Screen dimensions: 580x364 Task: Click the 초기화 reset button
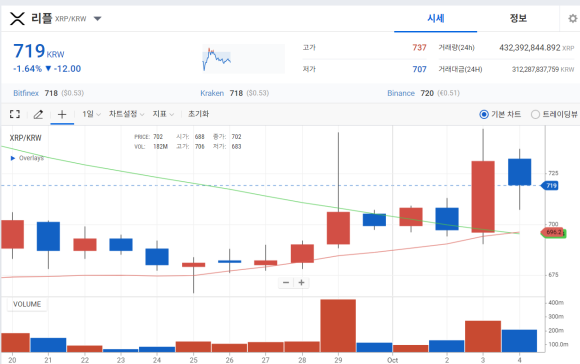(x=199, y=114)
